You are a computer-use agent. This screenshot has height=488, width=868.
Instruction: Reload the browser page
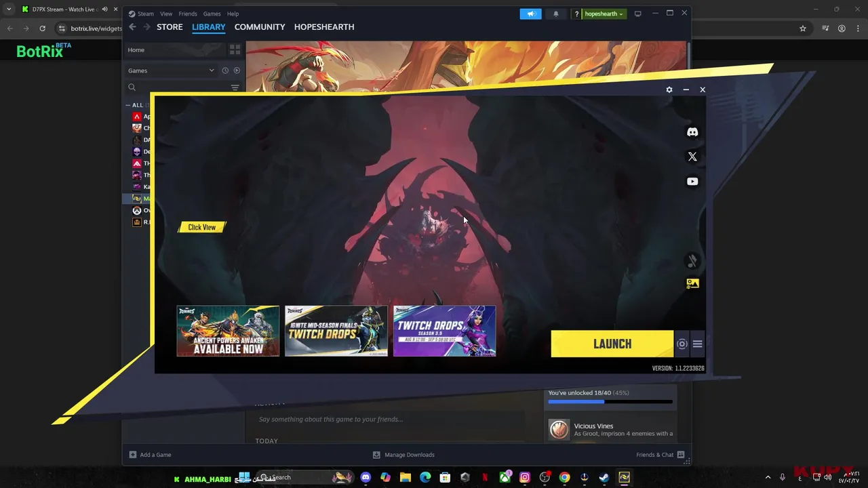point(42,28)
